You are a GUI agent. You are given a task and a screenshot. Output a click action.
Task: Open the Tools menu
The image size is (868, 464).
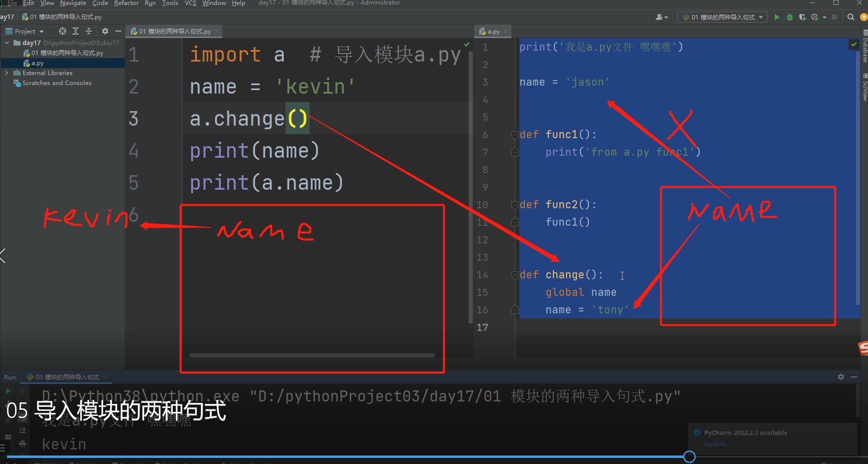pos(170,3)
